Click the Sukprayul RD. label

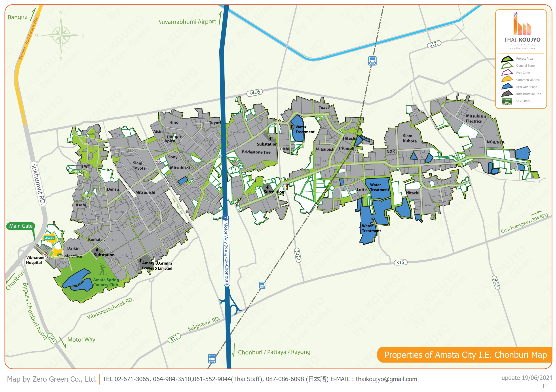click(204, 324)
